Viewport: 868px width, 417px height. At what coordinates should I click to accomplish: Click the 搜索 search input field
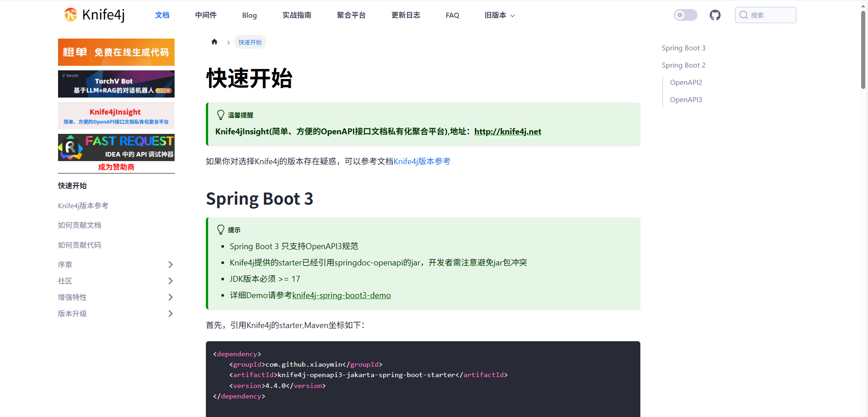click(x=766, y=15)
